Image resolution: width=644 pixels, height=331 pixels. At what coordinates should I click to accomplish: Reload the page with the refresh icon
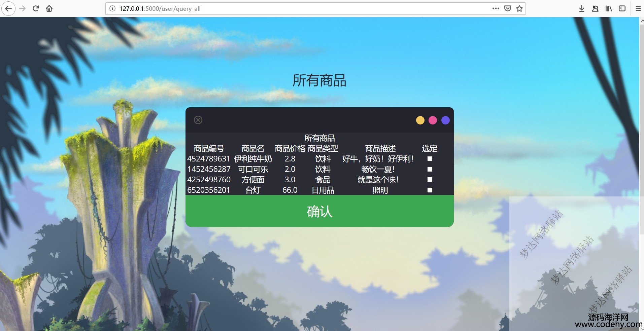point(36,8)
